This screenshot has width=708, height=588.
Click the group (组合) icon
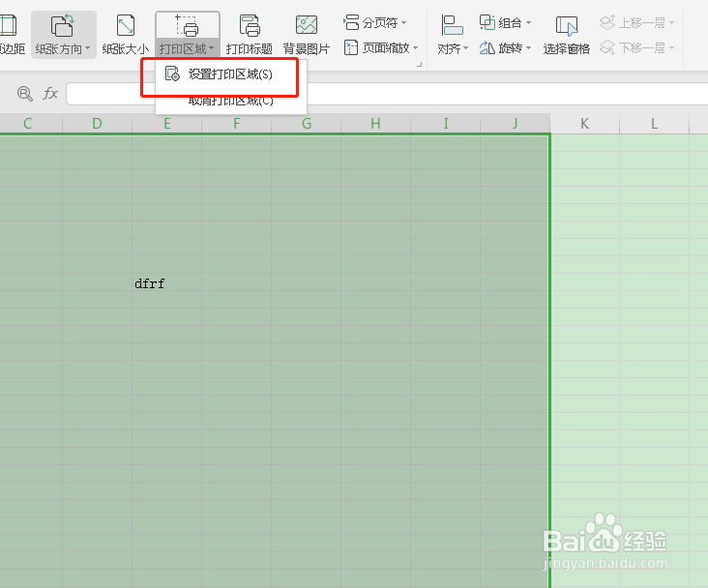tap(487, 22)
